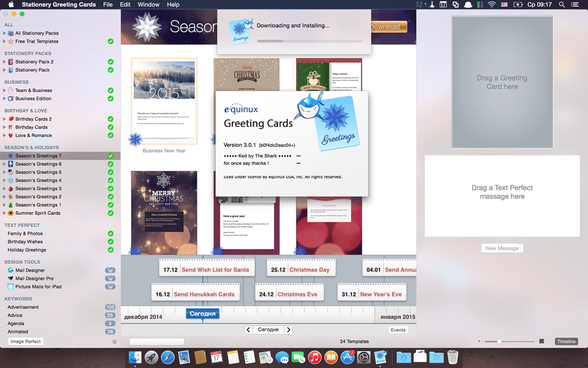Click the Summer Spirit Cards sunflower icon

(11, 213)
